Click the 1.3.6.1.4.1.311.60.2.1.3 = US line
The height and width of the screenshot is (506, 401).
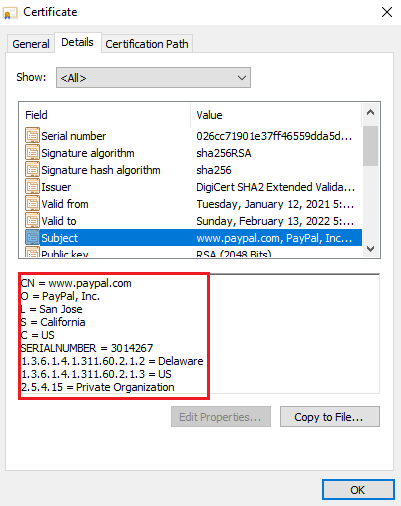(96, 374)
